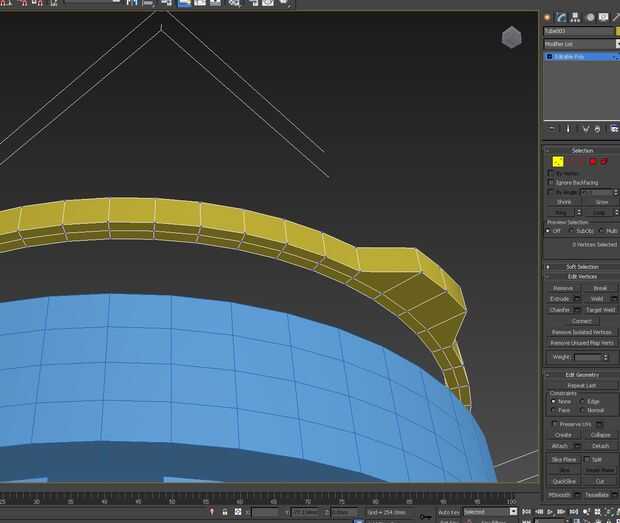Enable the Preserve UVs checkbox
This screenshot has height=523, width=620.
point(555,424)
